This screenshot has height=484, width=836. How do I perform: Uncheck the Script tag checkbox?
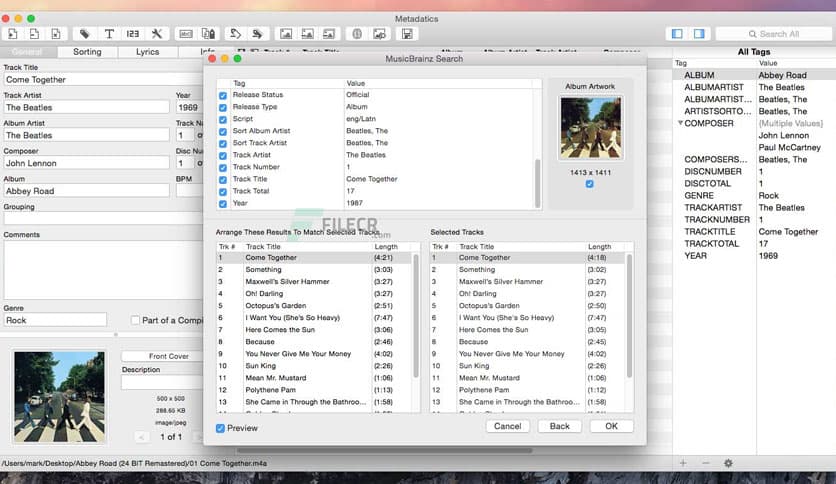pyautogui.click(x=223, y=119)
